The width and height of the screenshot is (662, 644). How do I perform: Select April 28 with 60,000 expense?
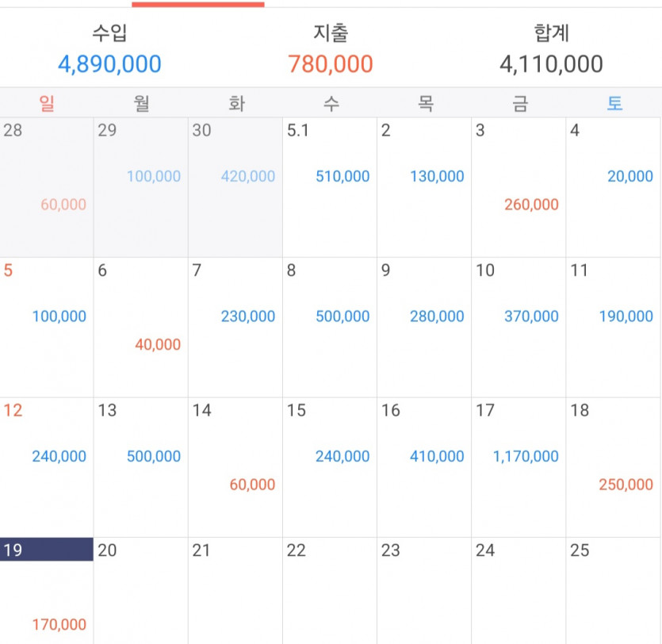point(47,187)
